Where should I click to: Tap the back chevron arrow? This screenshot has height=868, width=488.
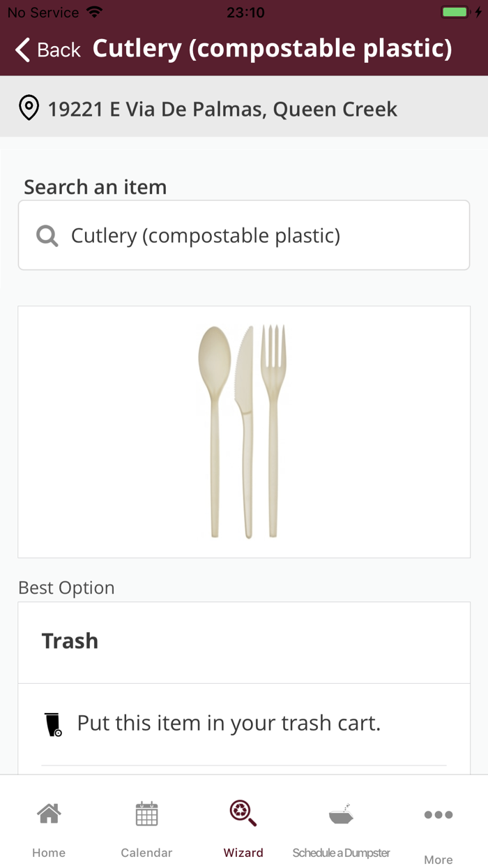(x=23, y=50)
